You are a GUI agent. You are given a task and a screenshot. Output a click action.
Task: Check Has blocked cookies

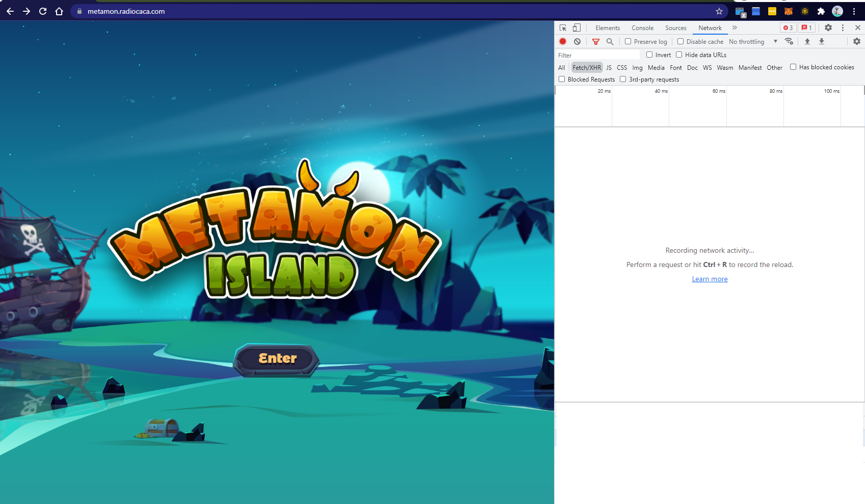click(793, 67)
